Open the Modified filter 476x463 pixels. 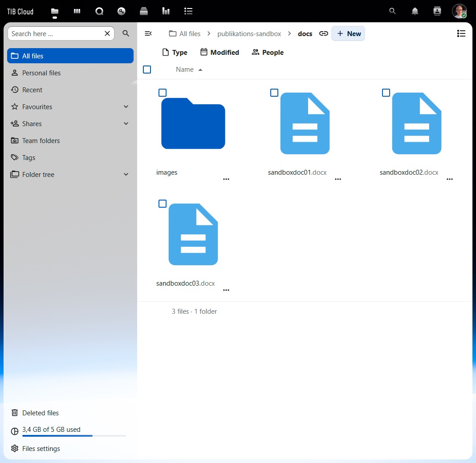point(220,52)
